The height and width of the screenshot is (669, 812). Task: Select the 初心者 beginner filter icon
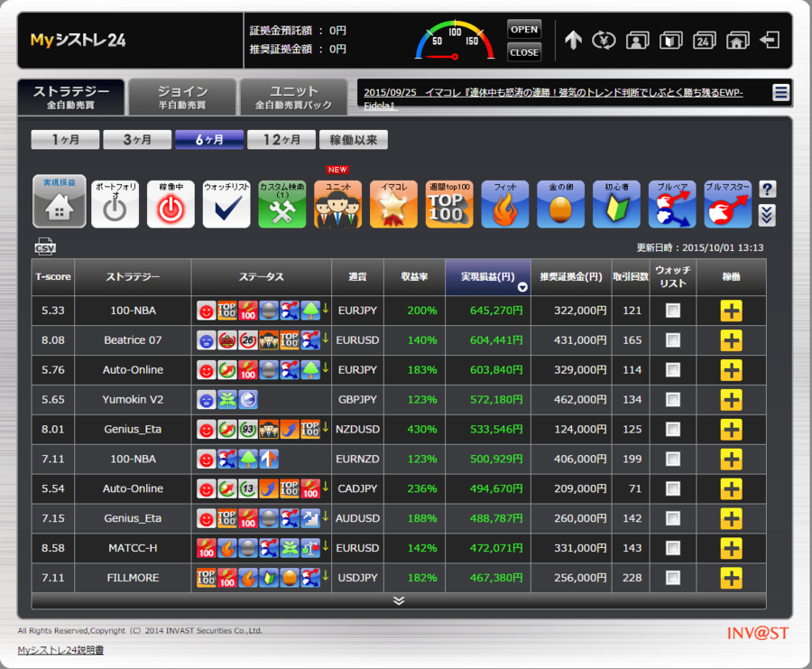616,205
